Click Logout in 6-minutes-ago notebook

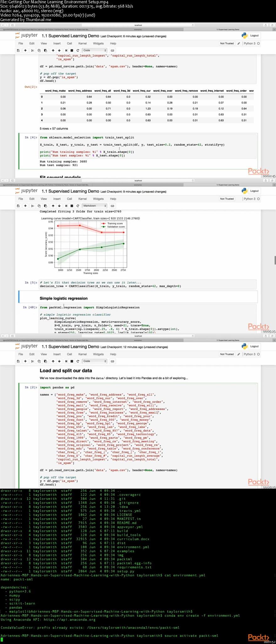pyautogui.click(x=254, y=36)
